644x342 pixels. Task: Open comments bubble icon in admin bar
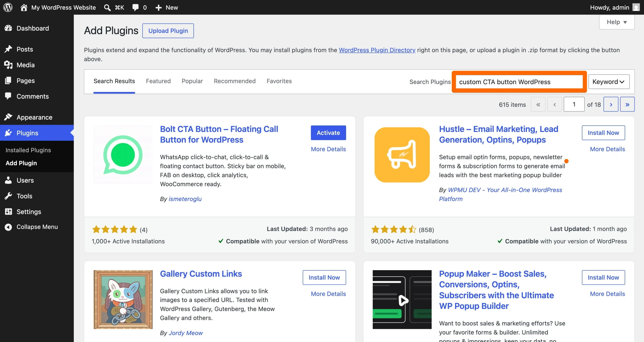pyautogui.click(x=136, y=8)
